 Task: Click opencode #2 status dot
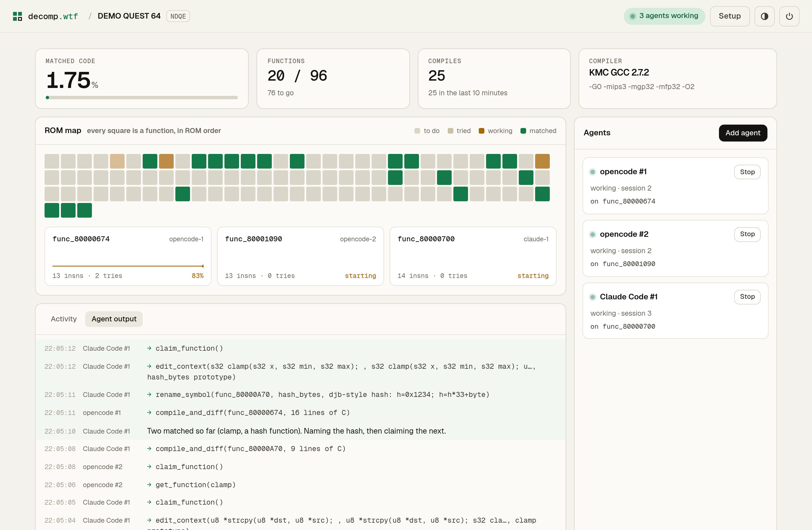coord(593,234)
